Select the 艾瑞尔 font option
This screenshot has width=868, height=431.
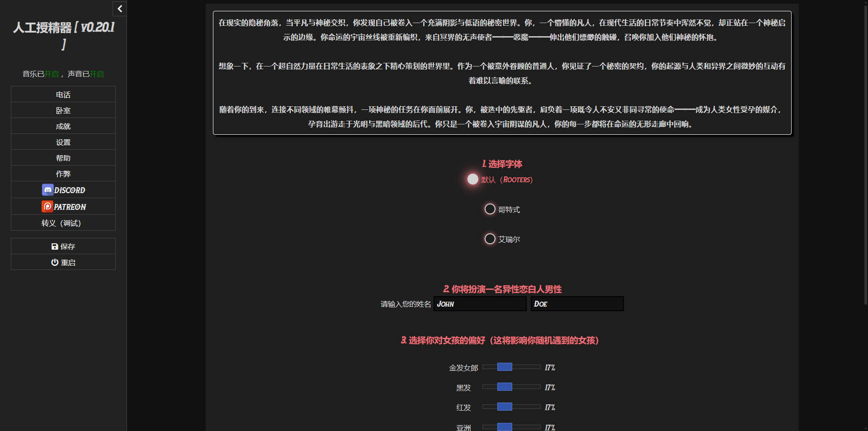click(x=490, y=239)
